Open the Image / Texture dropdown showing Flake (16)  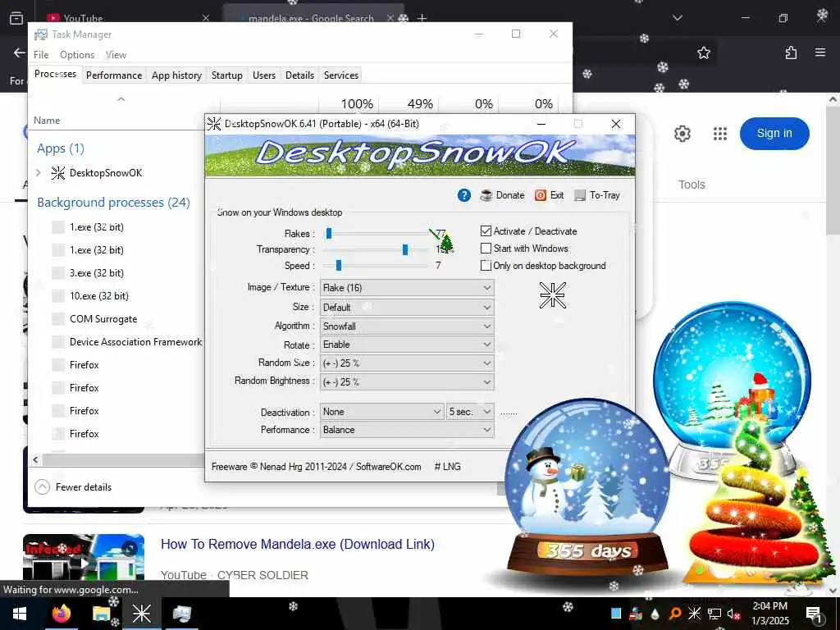point(407,288)
